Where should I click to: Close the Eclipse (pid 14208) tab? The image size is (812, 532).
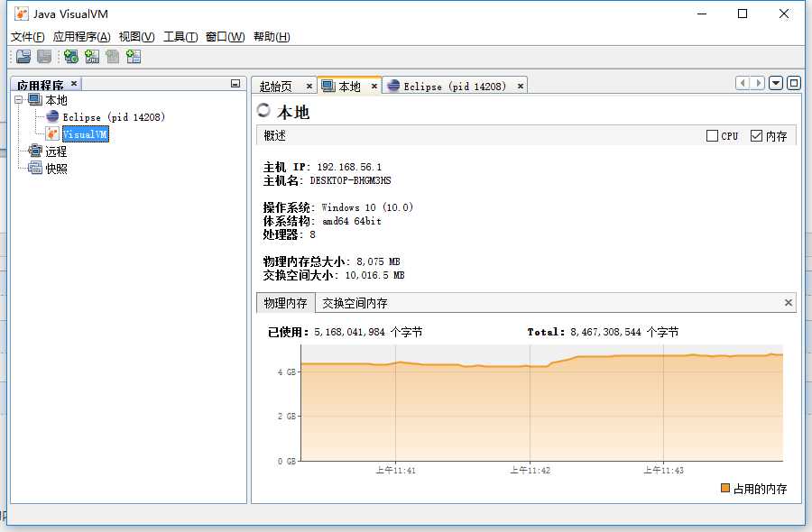(521, 86)
